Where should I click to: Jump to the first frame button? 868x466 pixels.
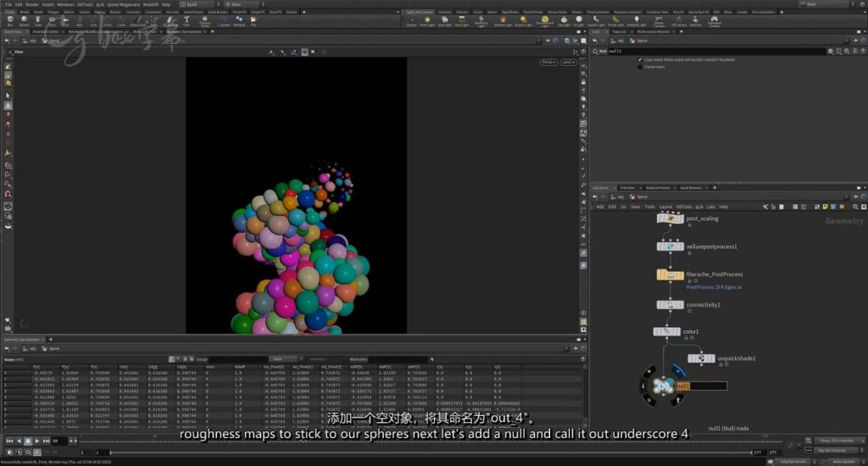point(9,441)
